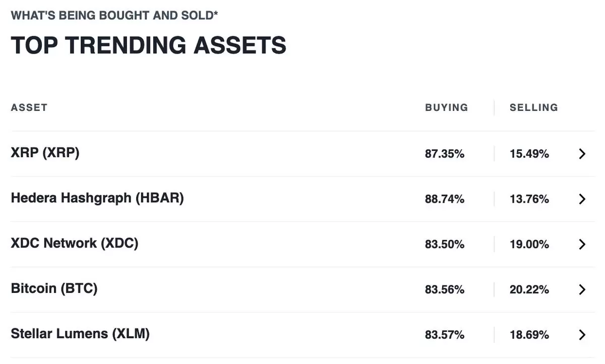Image resolution: width=605 pixels, height=364 pixels.
Task: Open the XRP row chevron arrow
Action: click(582, 154)
